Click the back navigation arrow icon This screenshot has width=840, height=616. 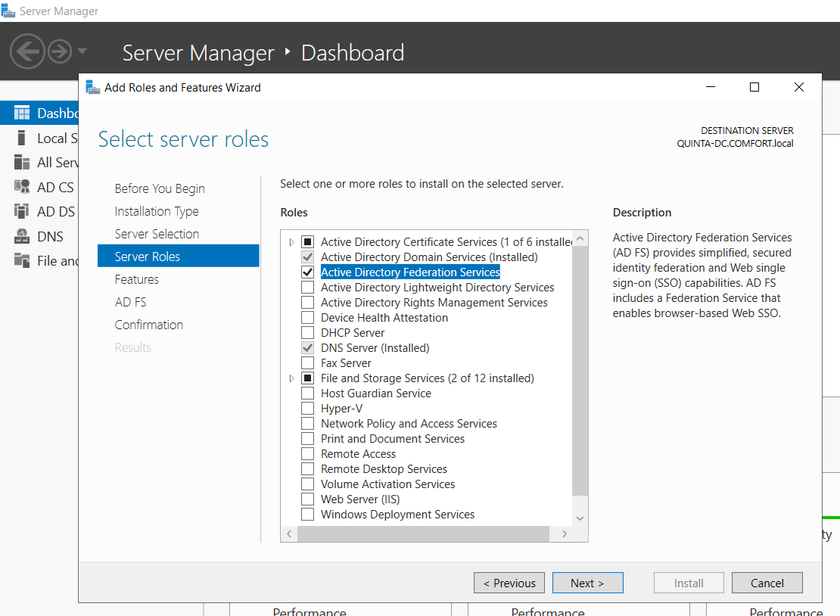coord(28,51)
